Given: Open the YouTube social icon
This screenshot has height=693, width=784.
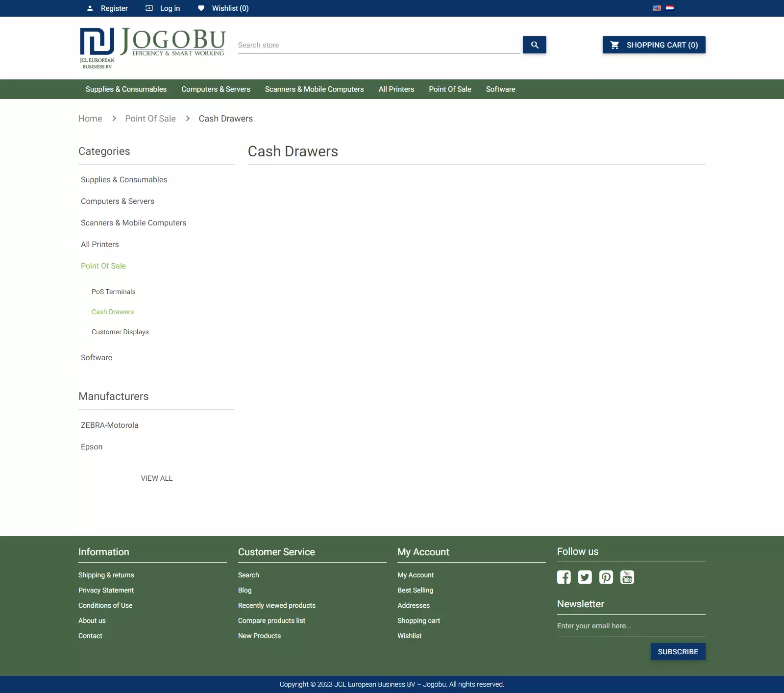Looking at the screenshot, I should pyautogui.click(x=627, y=577).
